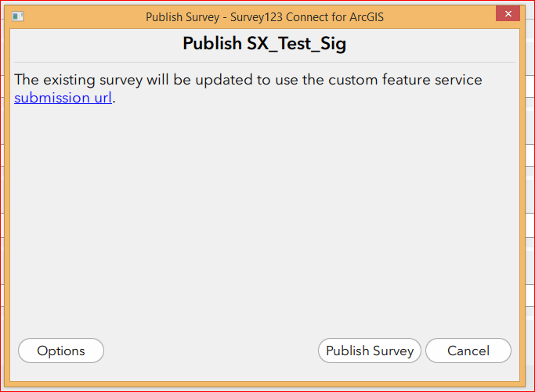Screen dimensions: 535x392
Task: Click the title bar text 'Publish Survey - Survey123 Connect'
Action: tap(262, 16)
